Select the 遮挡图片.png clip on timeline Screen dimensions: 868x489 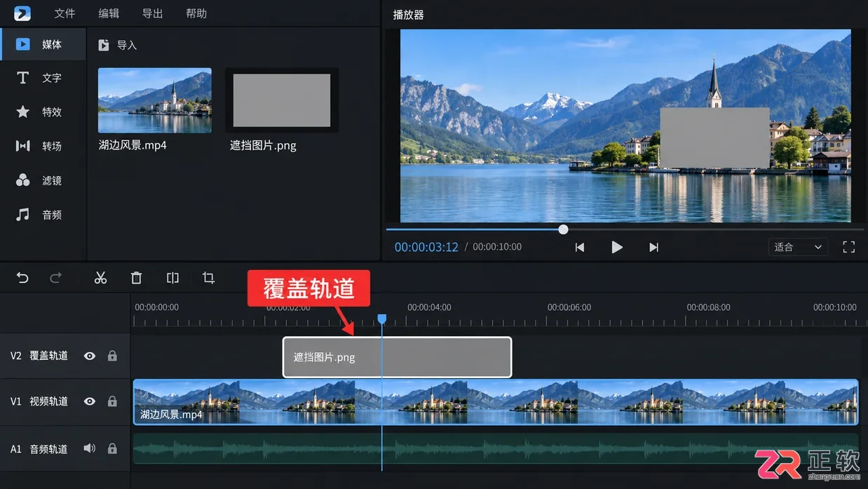398,357
